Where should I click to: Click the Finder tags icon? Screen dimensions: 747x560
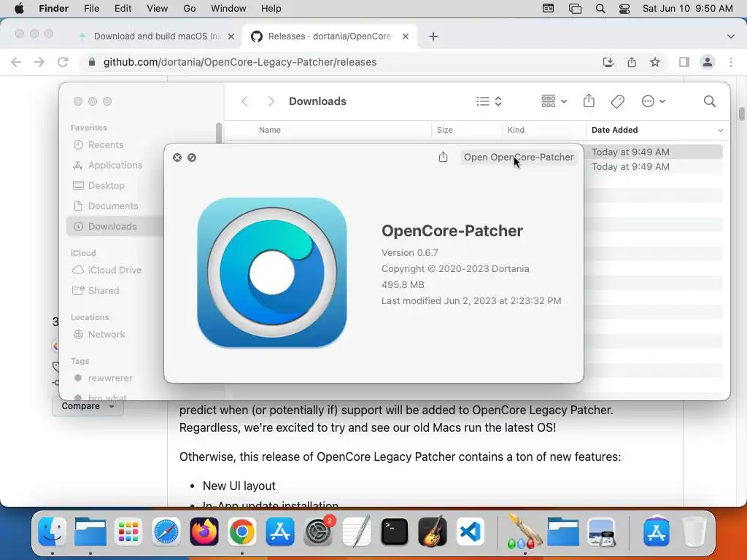tap(617, 101)
